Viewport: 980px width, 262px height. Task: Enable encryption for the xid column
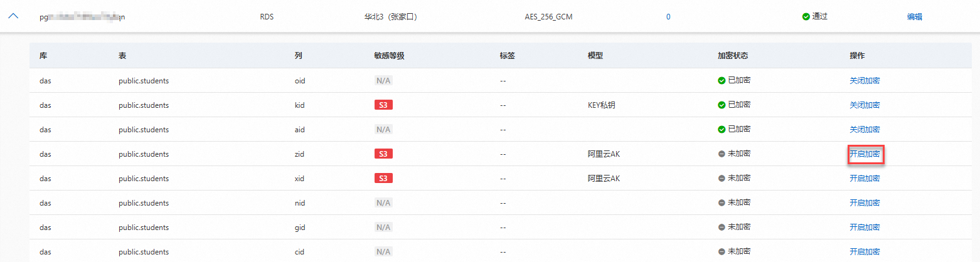pyautogui.click(x=864, y=179)
